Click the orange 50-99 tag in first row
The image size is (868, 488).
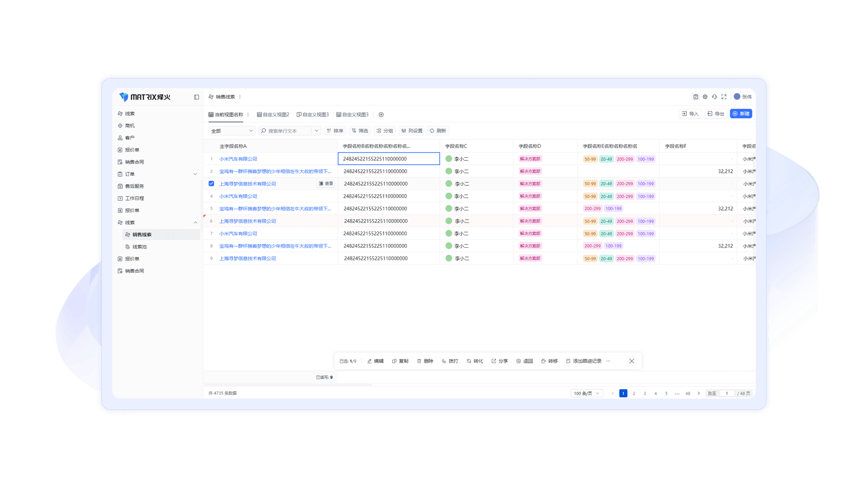coord(590,159)
